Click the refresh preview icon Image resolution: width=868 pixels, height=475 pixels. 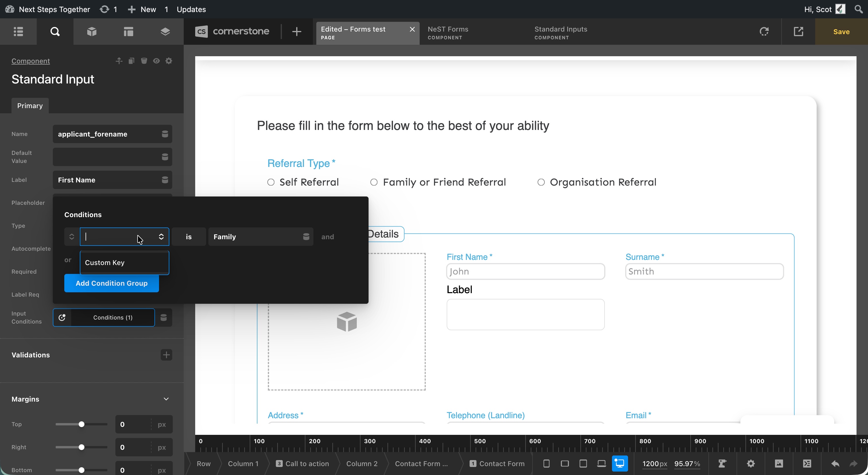coord(764,32)
